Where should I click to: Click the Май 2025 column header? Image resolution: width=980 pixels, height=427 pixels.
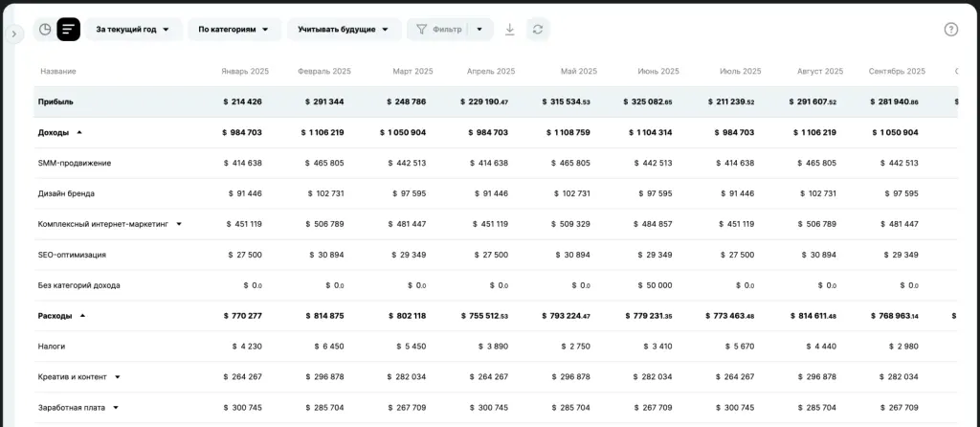[579, 71]
